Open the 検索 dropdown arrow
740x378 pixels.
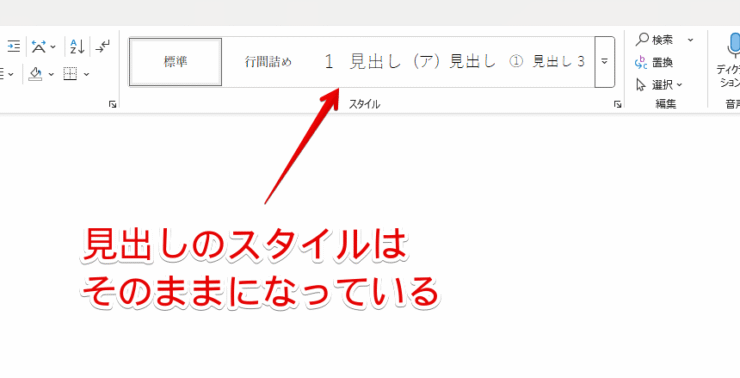(x=690, y=40)
